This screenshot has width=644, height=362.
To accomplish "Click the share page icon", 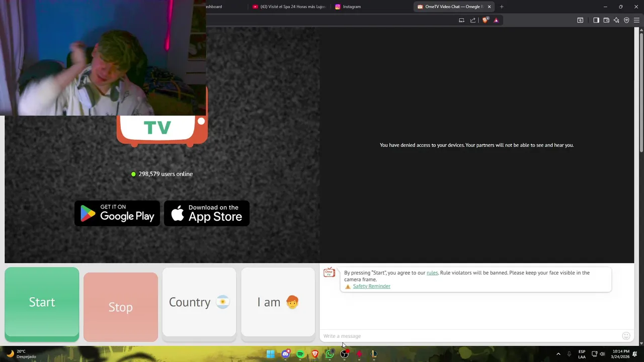I will tap(473, 20).
